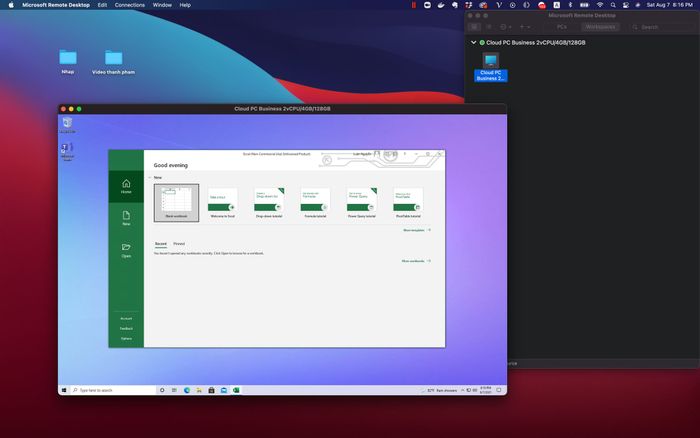Switch to the Recent tab in Excel
This screenshot has width=700, height=438.
(x=161, y=244)
